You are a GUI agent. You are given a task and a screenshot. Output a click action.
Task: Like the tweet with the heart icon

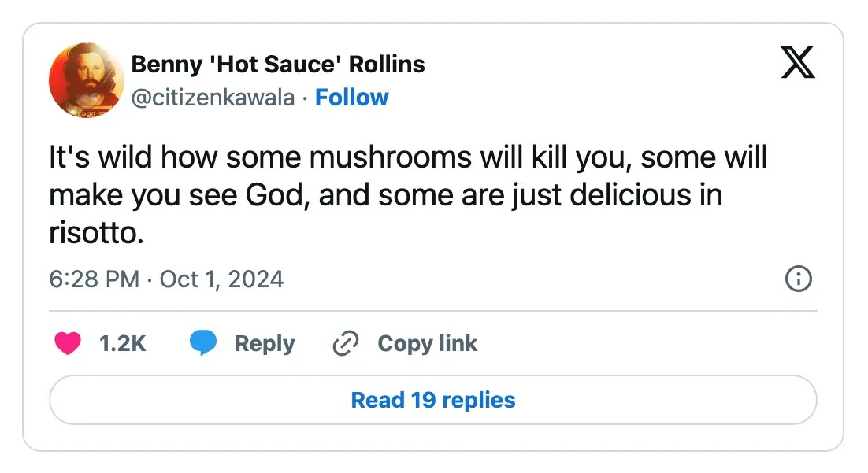68,343
